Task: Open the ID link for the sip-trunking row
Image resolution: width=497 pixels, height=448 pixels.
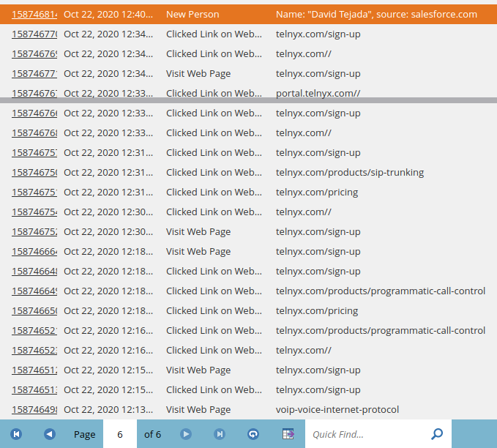Action: click(x=34, y=173)
